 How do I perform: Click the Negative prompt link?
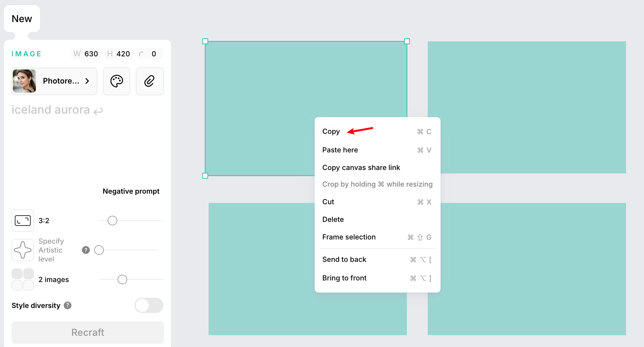click(x=131, y=191)
